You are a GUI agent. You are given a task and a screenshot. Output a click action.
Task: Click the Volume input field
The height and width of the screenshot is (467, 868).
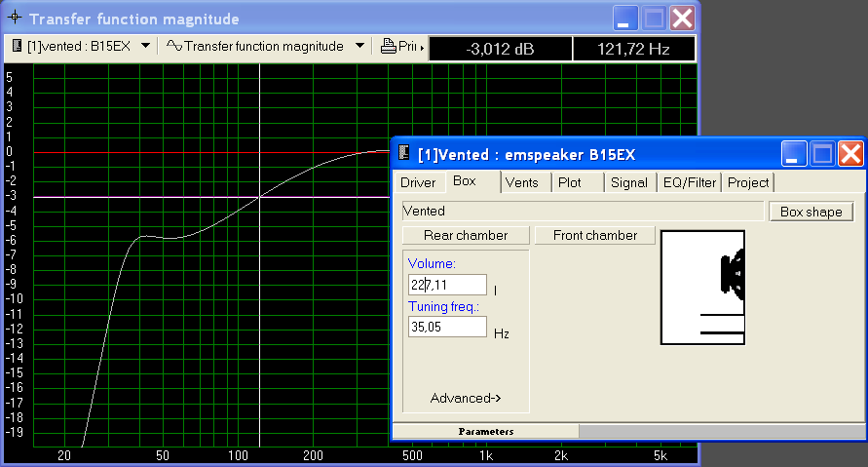pyautogui.click(x=447, y=285)
